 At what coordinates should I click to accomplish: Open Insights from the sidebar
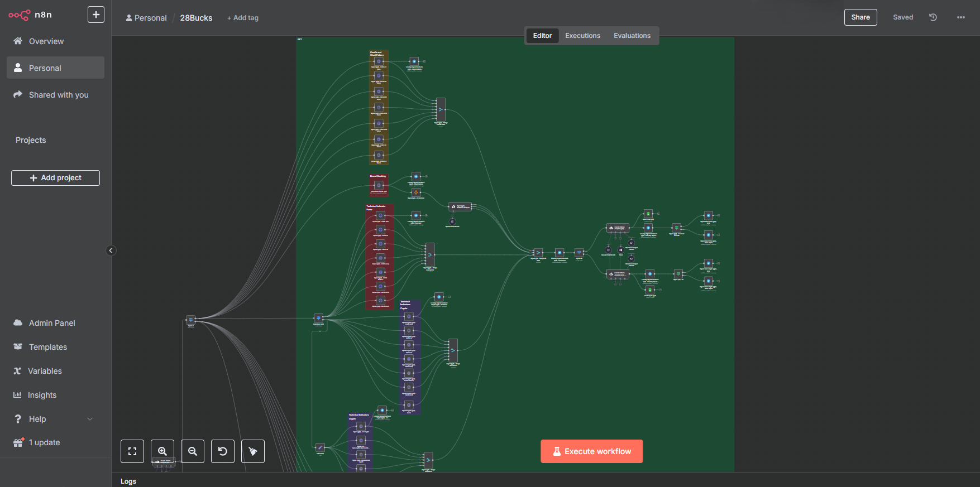(42, 395)
